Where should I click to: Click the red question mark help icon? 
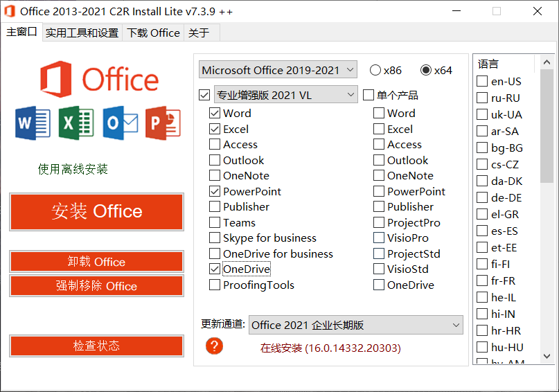pos(214,346)
